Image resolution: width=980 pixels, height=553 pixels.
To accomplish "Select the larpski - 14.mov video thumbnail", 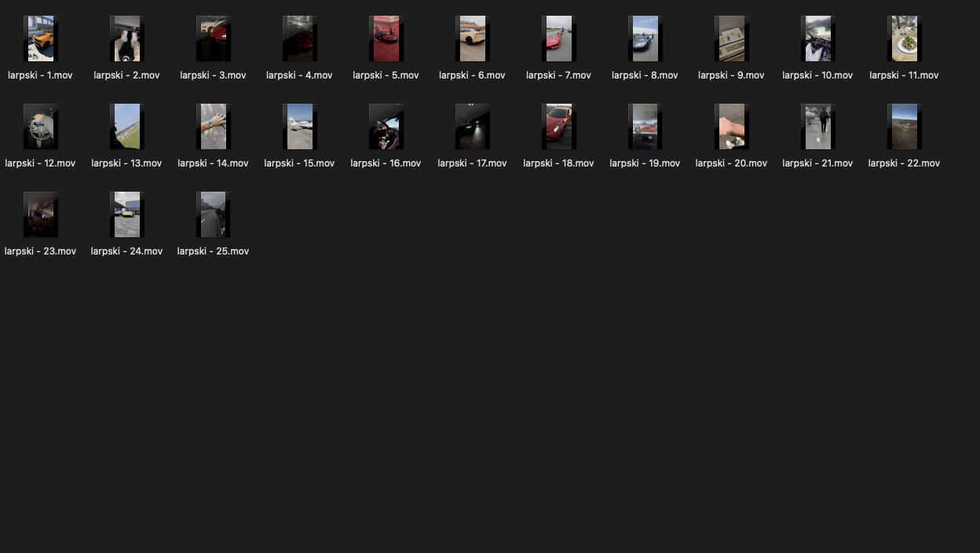I will (x=213, y=126).
